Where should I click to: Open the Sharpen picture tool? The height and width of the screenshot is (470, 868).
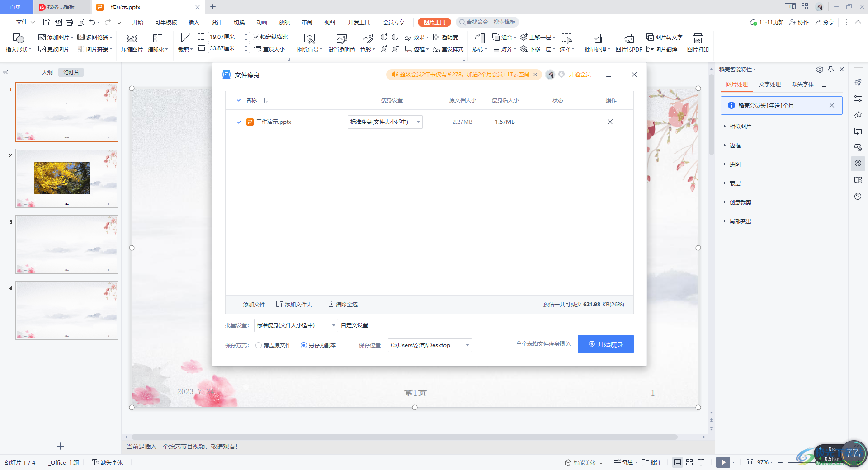pos(158,43)
